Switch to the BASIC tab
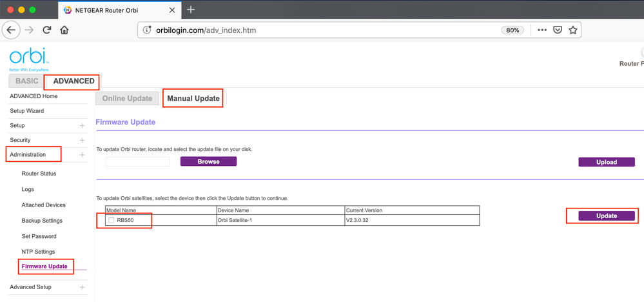 [26, 81]
